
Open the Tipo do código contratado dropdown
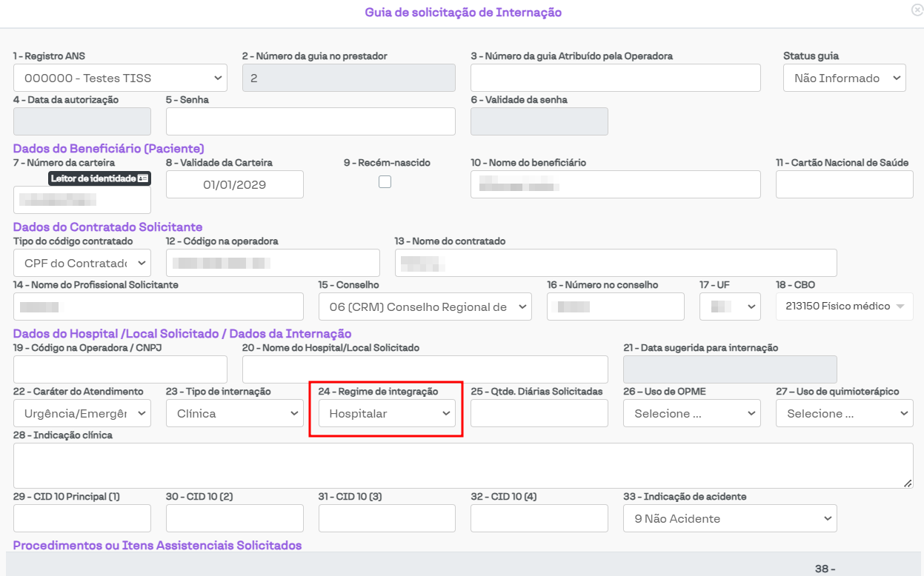click(x=82, y=263)
